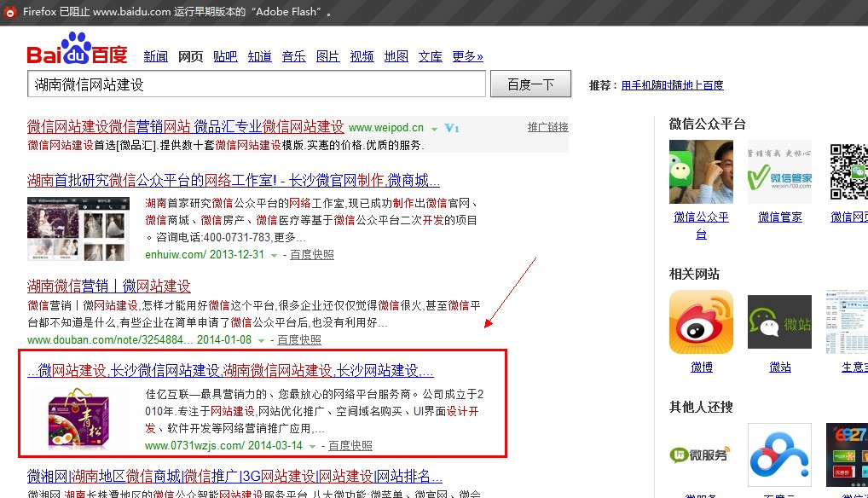Expand dropdown arrow next to www.weipod.cn
The image size is (868, 498).
tap(434, 129)
